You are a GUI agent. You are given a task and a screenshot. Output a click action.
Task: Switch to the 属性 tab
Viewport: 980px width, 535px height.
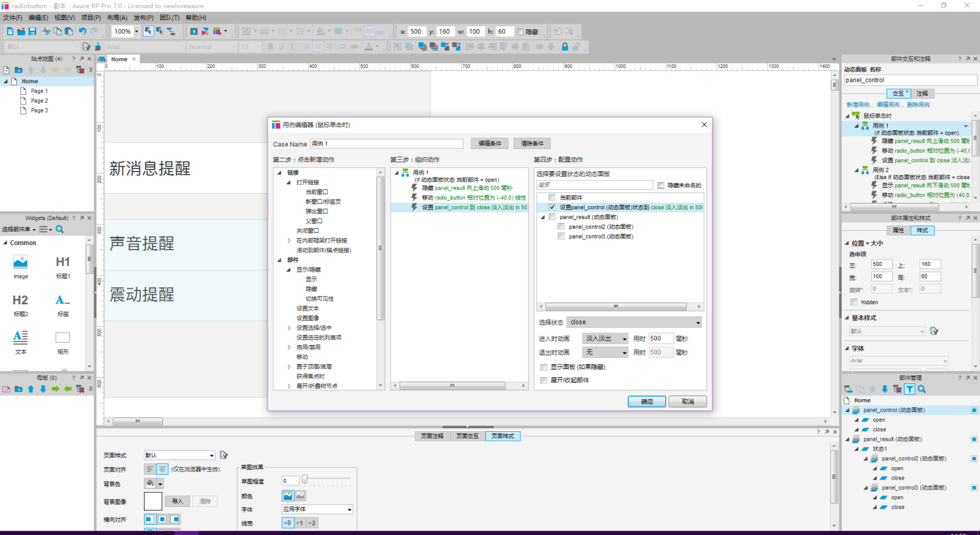tap(898, 230)
